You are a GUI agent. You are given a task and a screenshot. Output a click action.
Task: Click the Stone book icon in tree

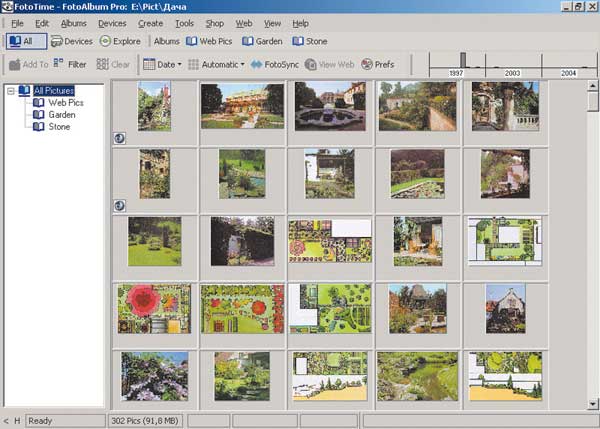tap(38, 127)
